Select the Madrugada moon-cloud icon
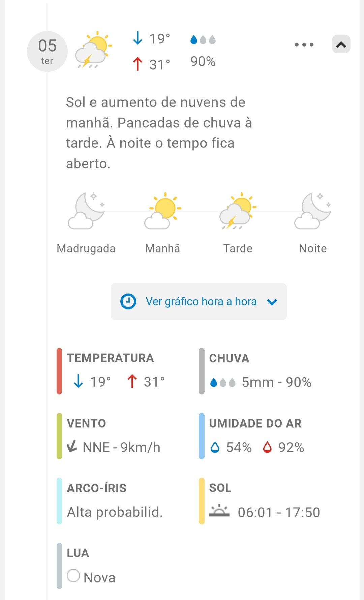 86,211
